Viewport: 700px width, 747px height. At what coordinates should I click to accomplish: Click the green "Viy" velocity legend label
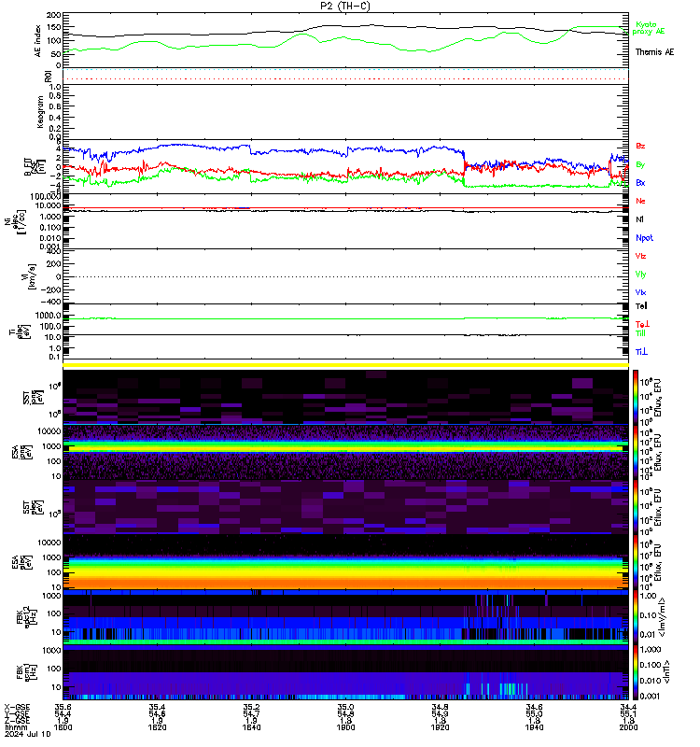(x=640, y=275)
